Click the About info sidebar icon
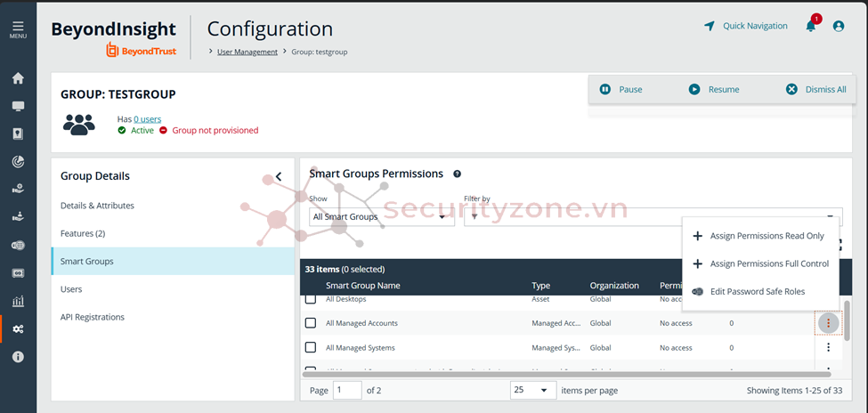The height and width of the screenshot is (413, 868). [18, 357]
